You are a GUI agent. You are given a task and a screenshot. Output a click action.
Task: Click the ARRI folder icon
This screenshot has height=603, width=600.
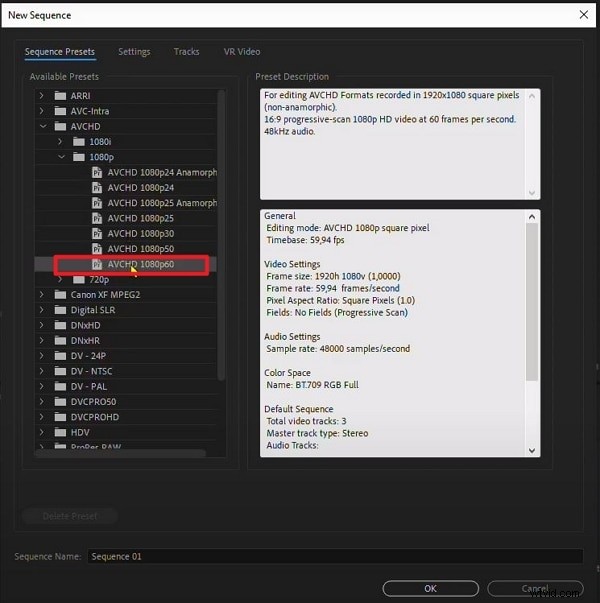(60, 96)
